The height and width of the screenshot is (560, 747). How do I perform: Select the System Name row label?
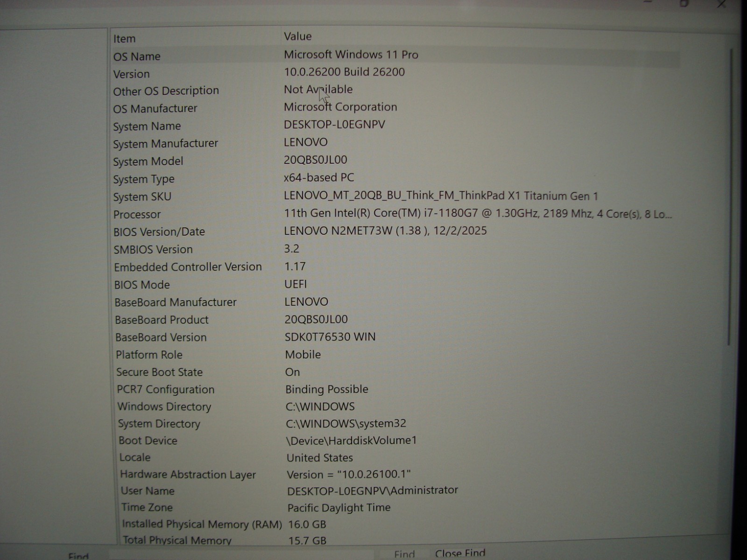[147, 126]
